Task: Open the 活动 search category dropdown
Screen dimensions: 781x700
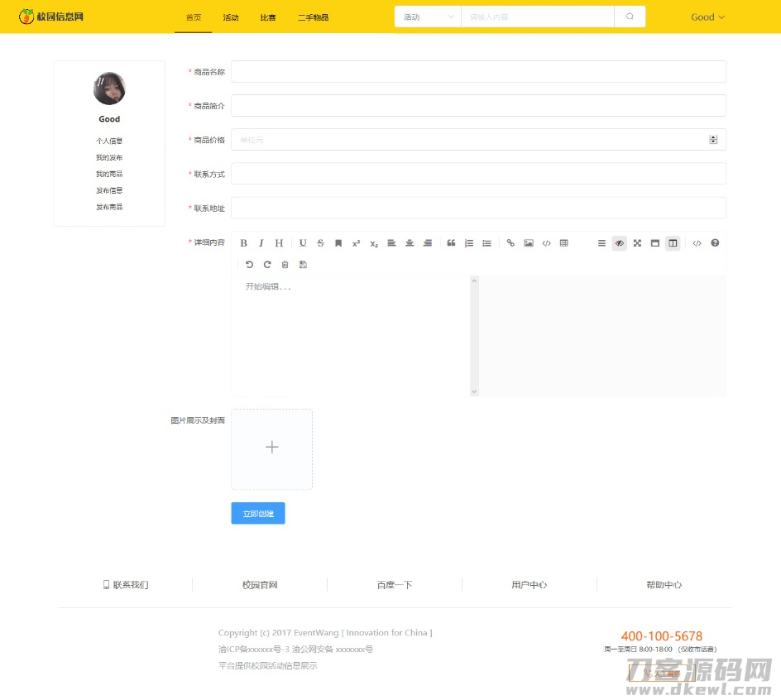Action: pyautogui.click(x=426, y=17)
